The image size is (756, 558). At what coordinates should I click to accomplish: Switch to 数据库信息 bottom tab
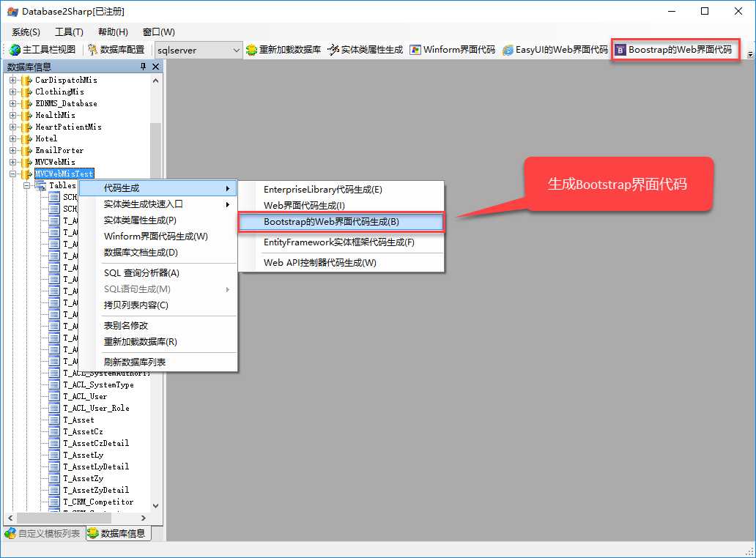point(118,533)
